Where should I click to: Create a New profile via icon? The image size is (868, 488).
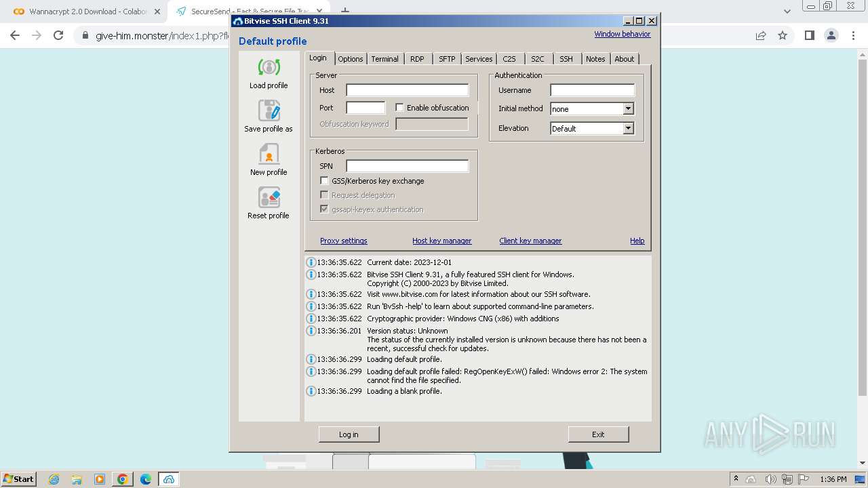click(269, 154)
